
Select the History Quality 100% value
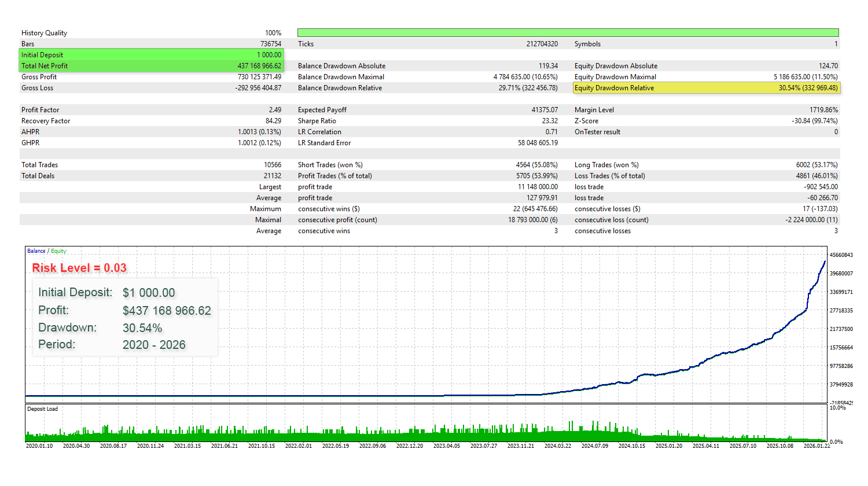click(x=273, y=33)
